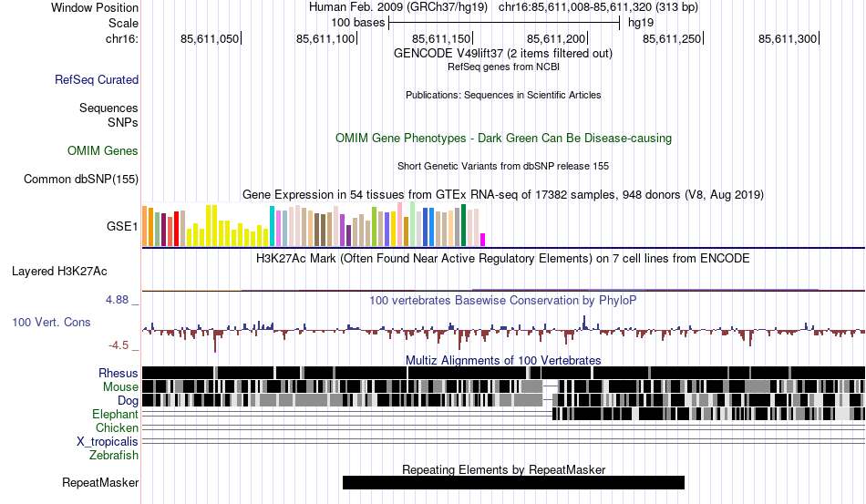Select the Chicken alignment row label
Image resolution: width=866 pixels, height=504 pixels.
pos(117,427)
